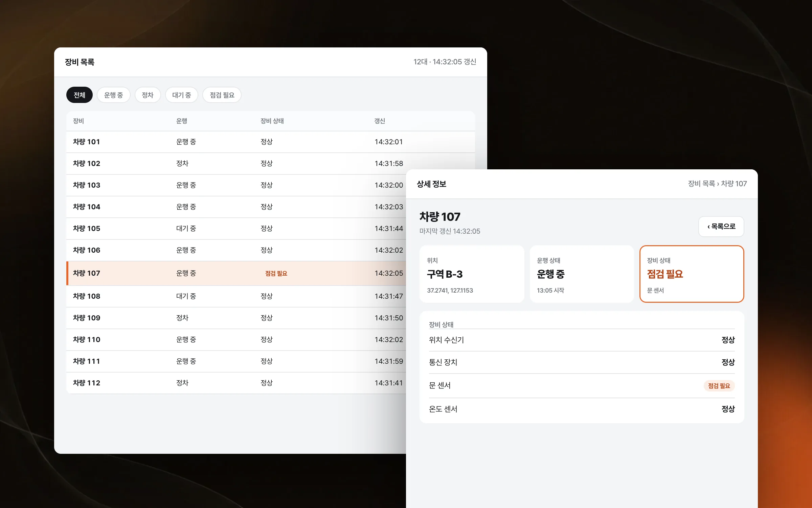Select the 전체 filter chip
The height and width of the screenshot is (508, 812).
click(x=80, y=95)
